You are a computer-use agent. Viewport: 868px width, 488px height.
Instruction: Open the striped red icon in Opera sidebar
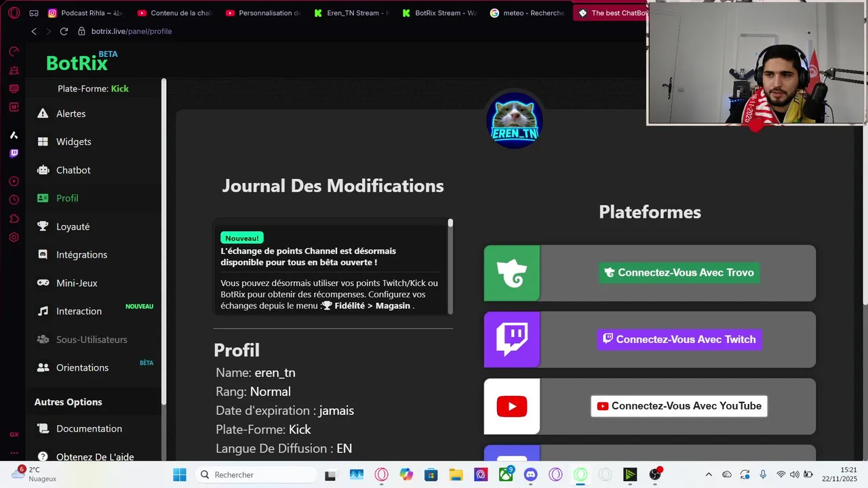(14, 88)
